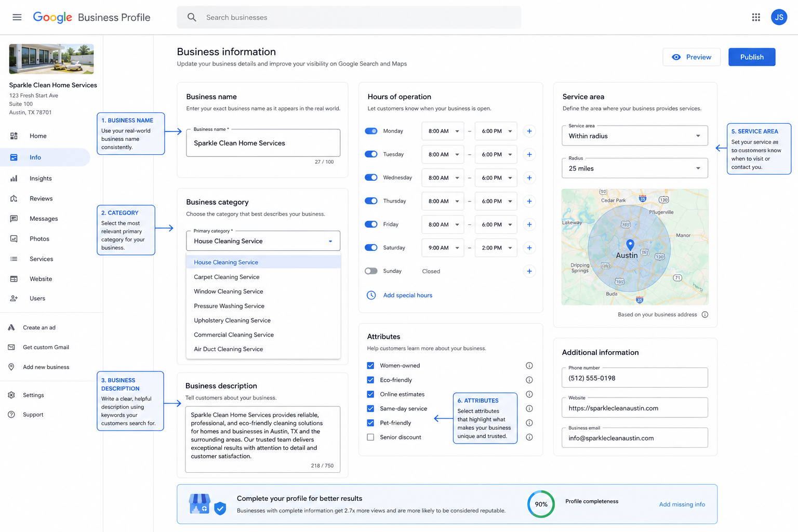Click the business photo thumbnail

[51, 59]
